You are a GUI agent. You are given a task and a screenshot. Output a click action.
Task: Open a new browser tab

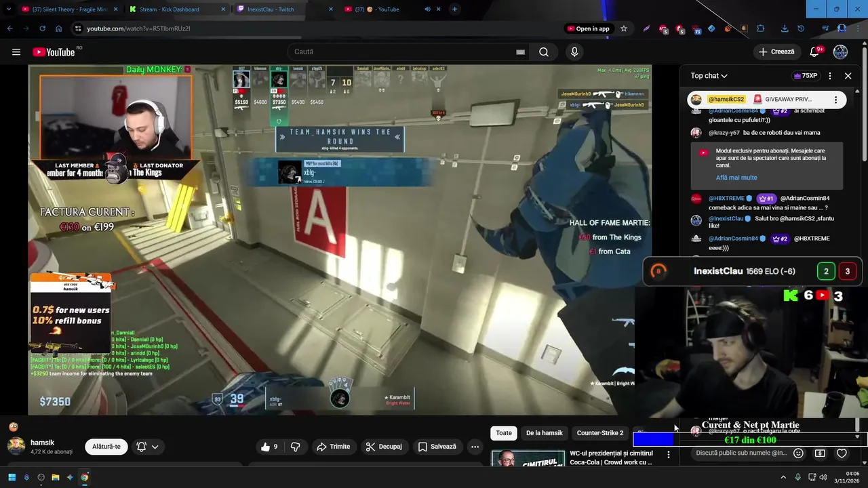click(x=454, y=9)
